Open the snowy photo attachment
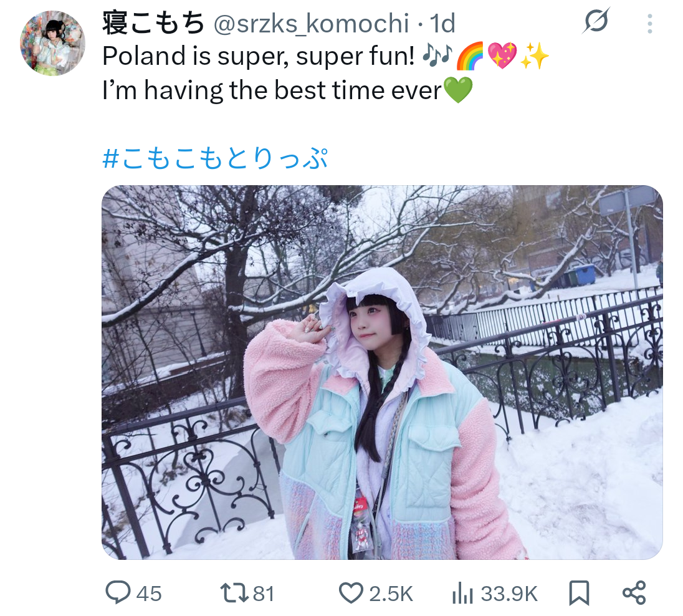683x616 pixels. click(382, 372)
